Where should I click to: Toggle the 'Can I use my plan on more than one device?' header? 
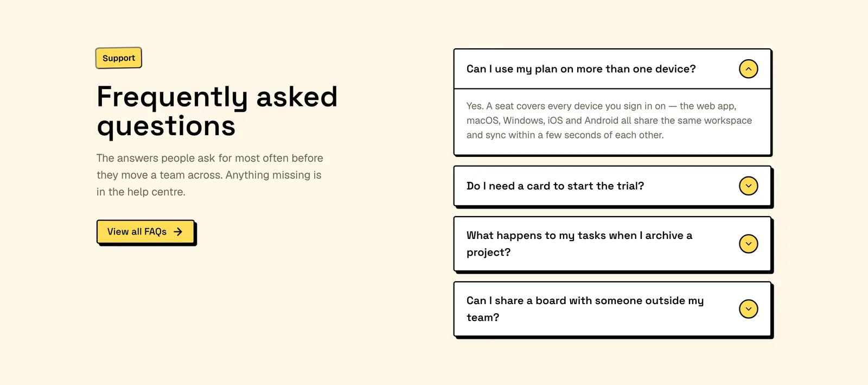612,69
